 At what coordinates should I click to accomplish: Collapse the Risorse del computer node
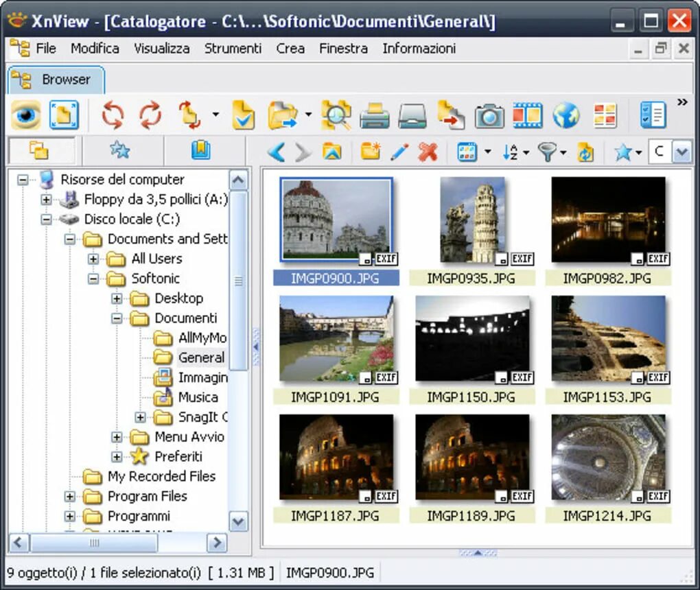coord(23,180)
